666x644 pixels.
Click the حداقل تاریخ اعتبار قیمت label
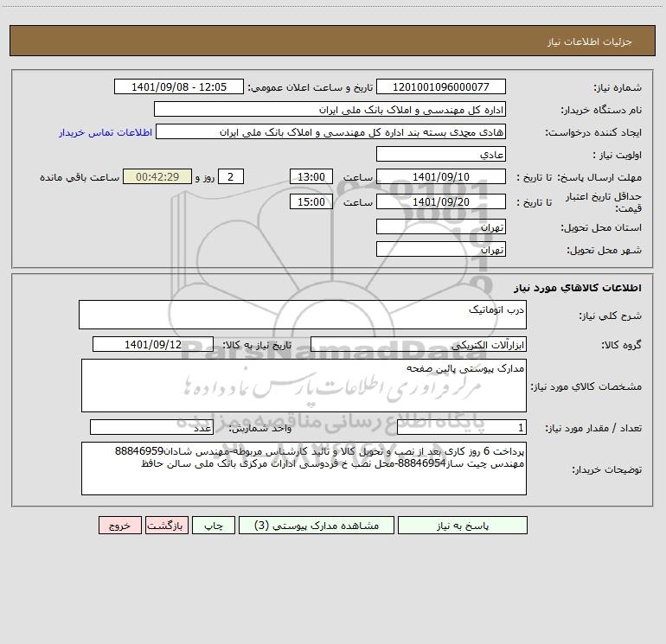tap(604, 202)
